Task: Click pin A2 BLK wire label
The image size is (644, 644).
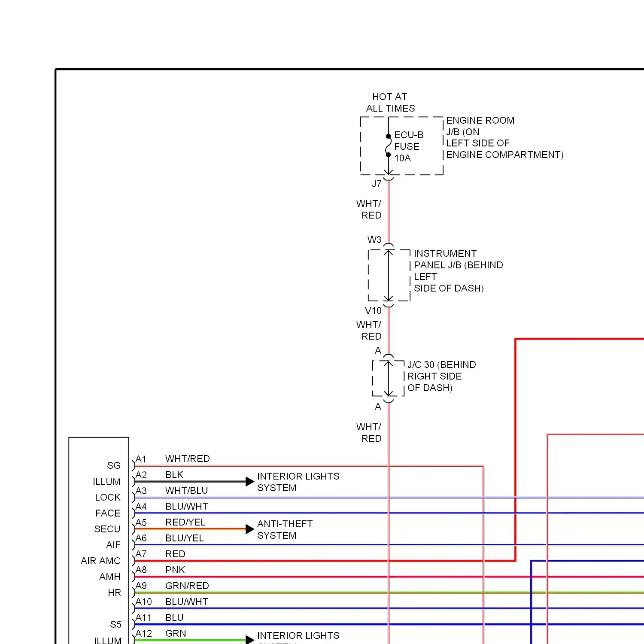Action: pos(174,475)
